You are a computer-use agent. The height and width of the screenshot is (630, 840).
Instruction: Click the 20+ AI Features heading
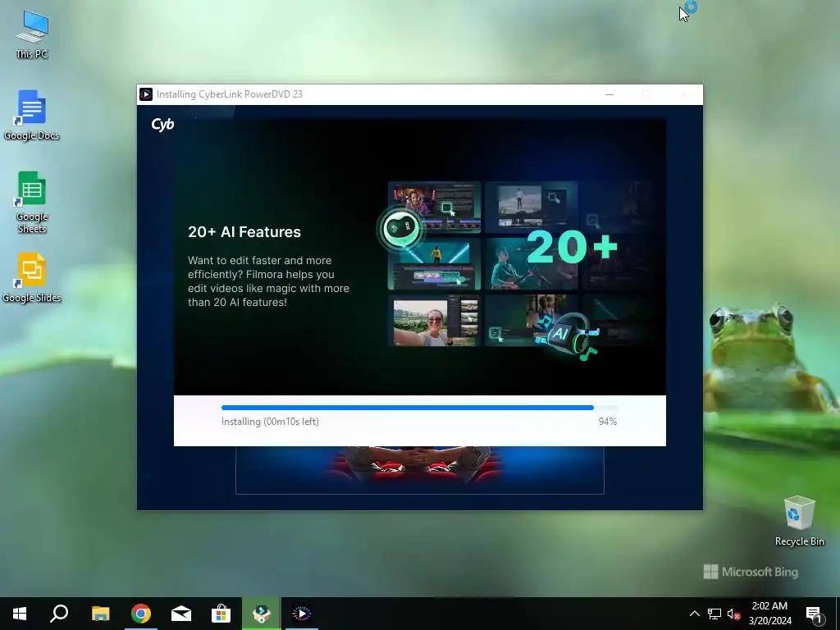click(244, 232)
